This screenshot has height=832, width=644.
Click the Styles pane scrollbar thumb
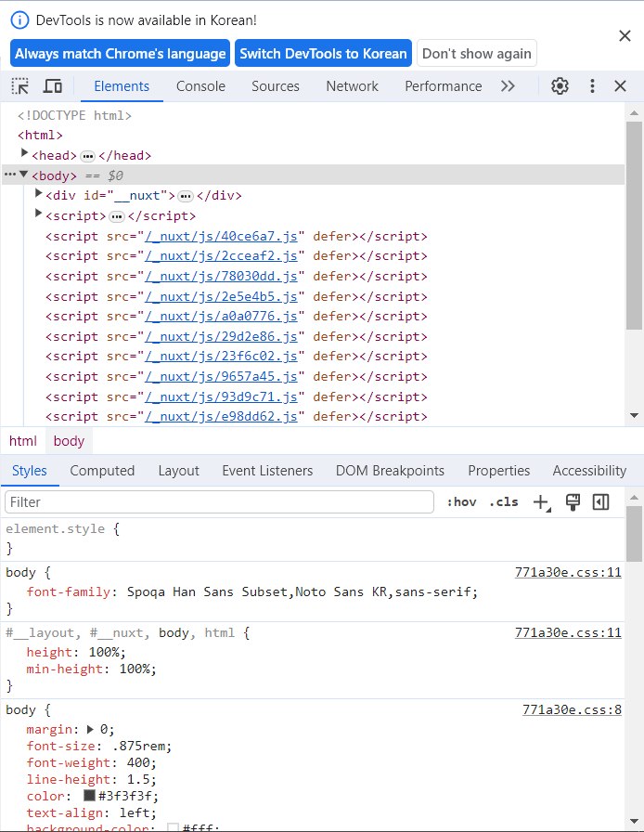tap(634, 533)
